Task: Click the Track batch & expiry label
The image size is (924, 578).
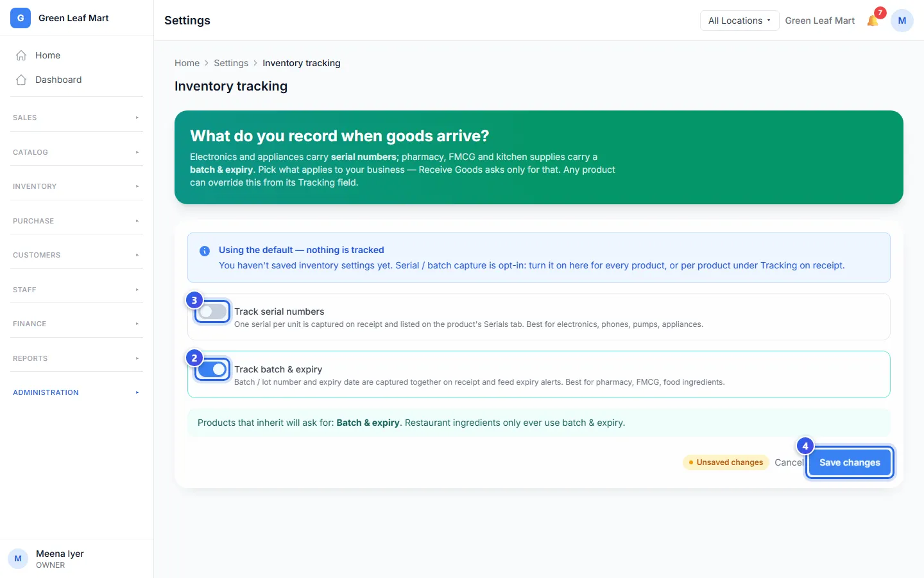Action: pyautogui.click(x=278, y=369)
